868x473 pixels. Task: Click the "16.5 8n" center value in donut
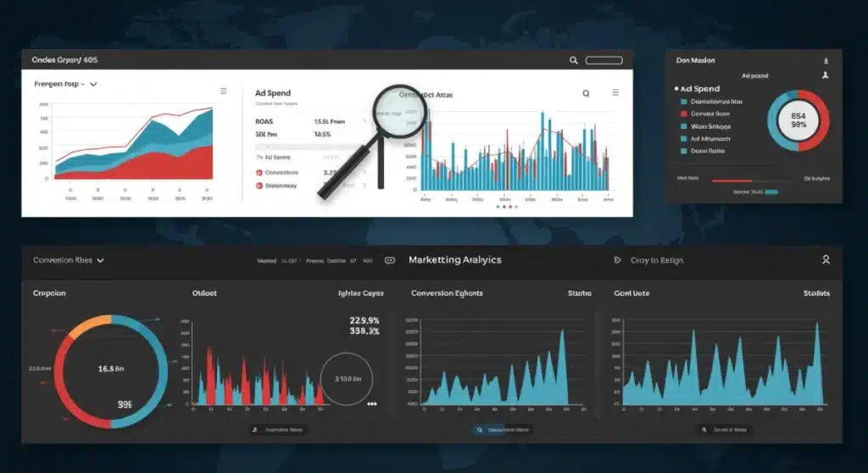[x=111, y=369]
